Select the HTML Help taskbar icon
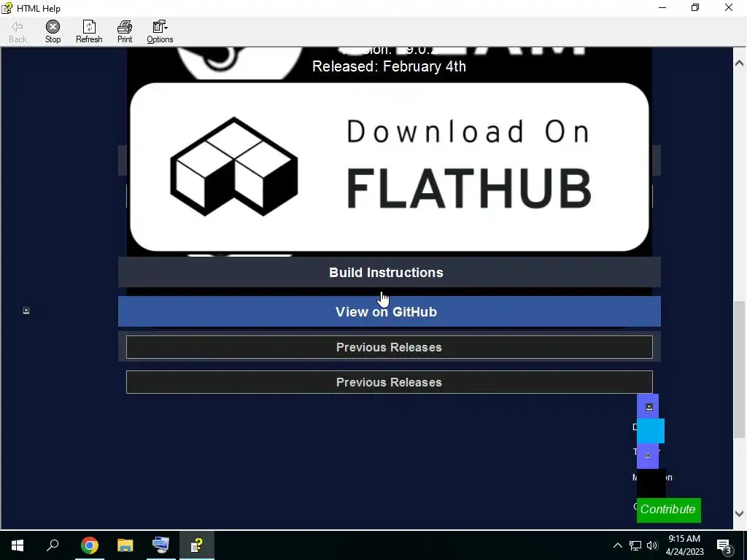This screenshot has height=560, width=747. pyautogui.click(x=197, y=545)
